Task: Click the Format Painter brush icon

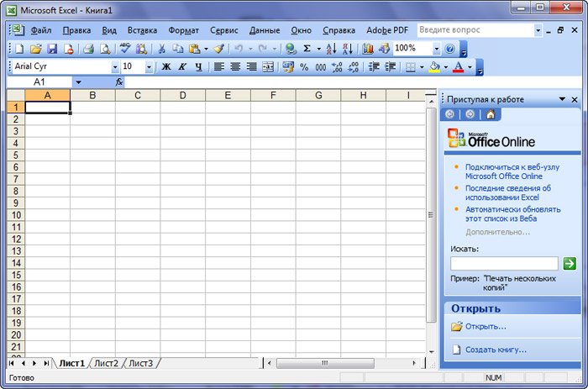Action: pos(219,49)
